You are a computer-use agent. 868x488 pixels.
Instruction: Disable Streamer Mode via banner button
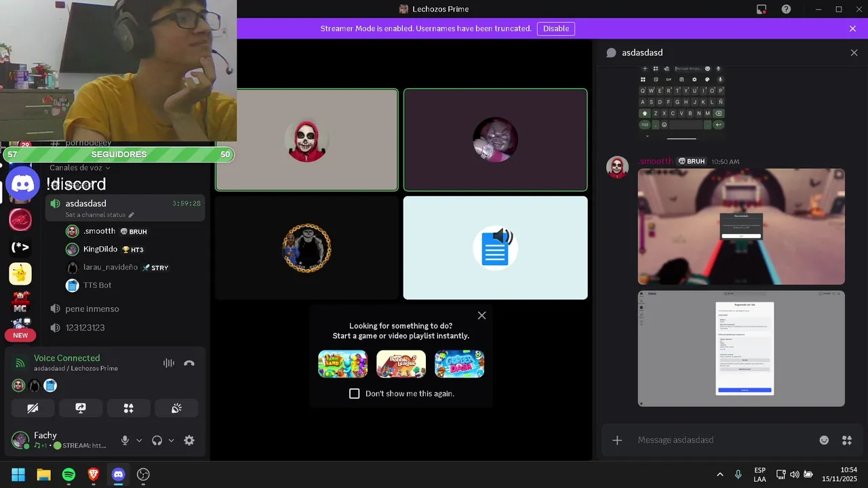coord(556,28)
